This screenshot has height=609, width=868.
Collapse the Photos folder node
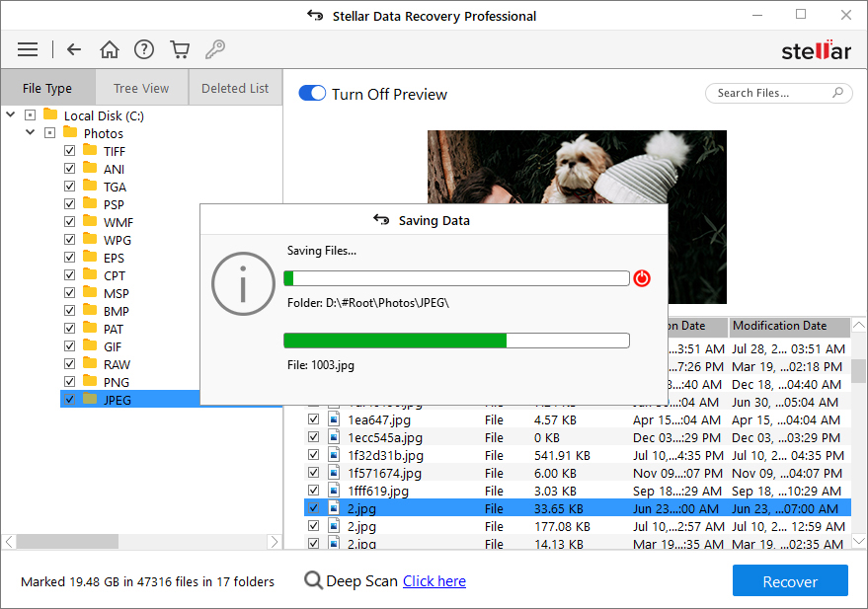click(x=30, y=133)
